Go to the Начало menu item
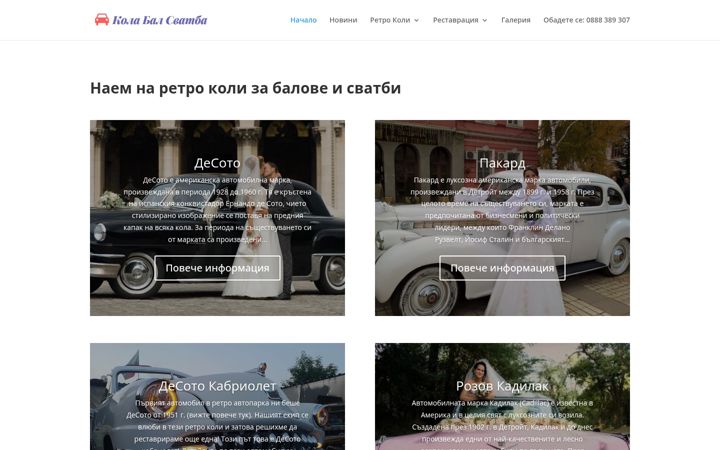This screenshot has height=450, width=720. click(x=304, y=20)
